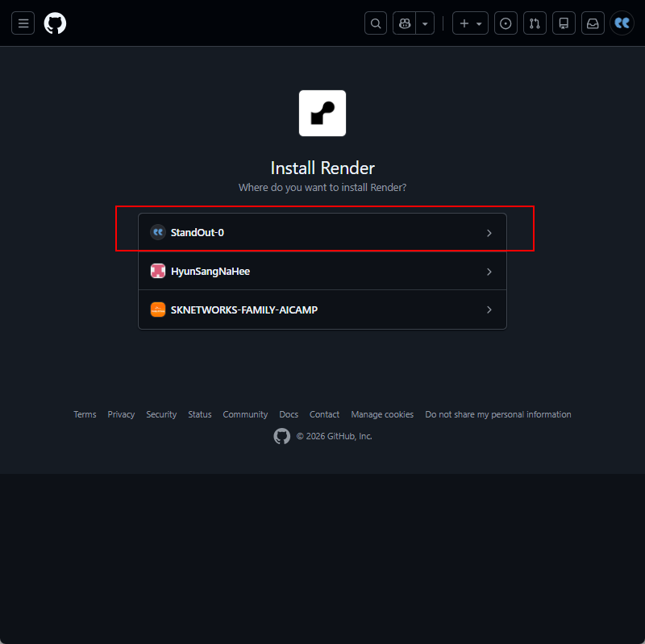645x644 pixels.
Task: Open the Contact footer link
Action: [x=324, y=414]
